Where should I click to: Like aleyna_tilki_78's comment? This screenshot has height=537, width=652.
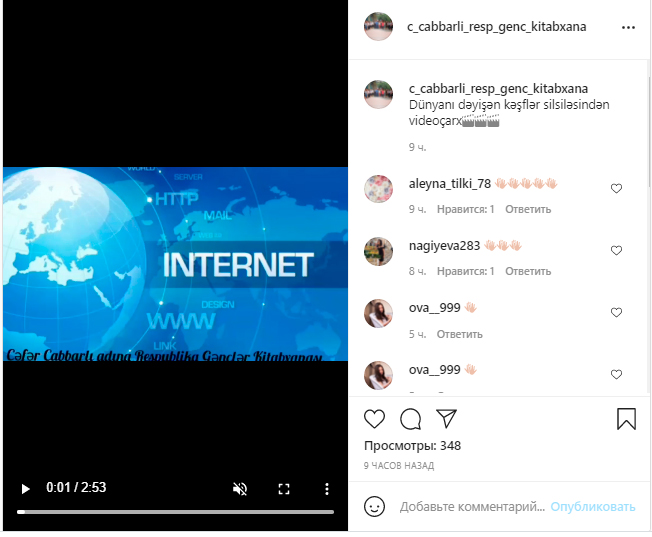[x=616, y=188]
